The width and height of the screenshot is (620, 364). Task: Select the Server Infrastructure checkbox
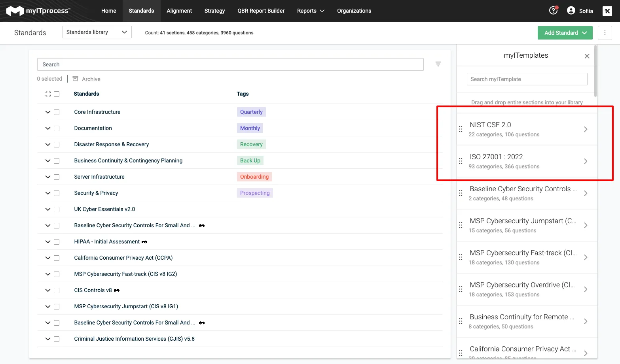(x=57, y=177)
